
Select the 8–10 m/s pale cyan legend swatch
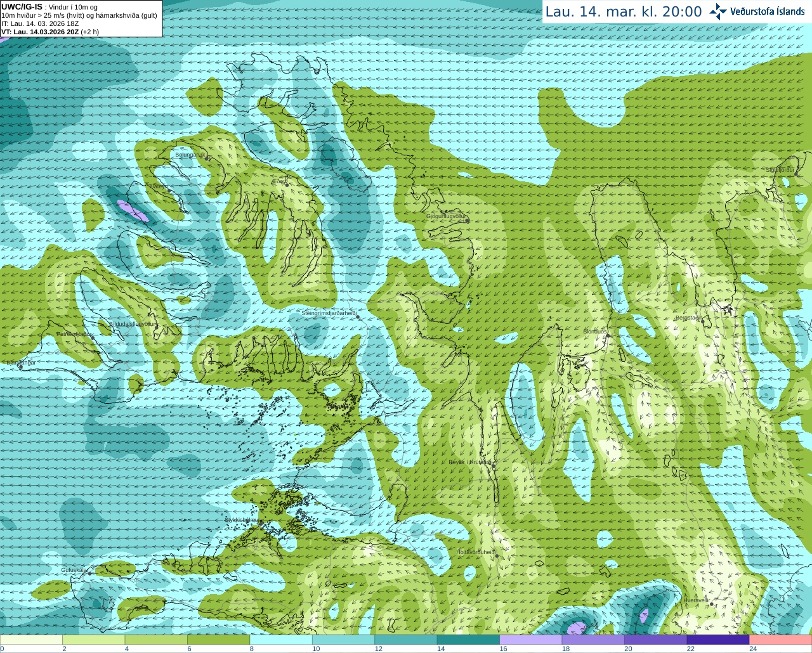click(281, 640)
